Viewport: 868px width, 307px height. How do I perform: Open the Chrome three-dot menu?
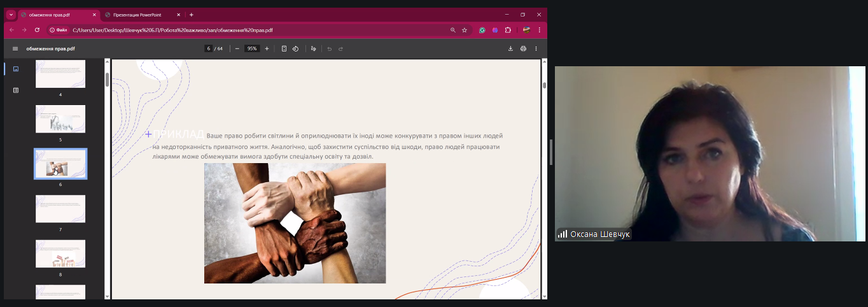click(x=540, y=30)
